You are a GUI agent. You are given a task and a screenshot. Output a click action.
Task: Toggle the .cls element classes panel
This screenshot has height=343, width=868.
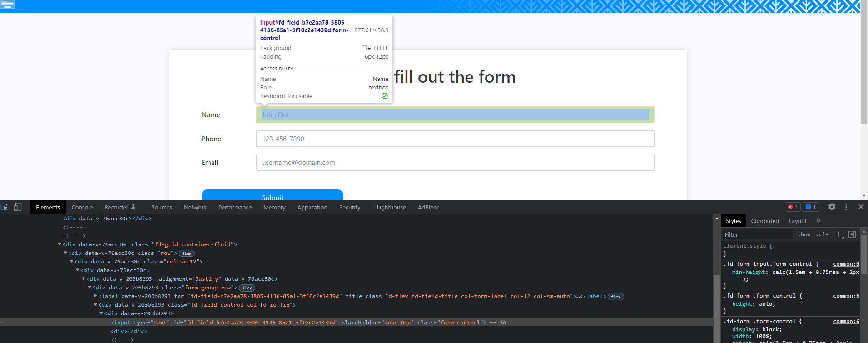[823, 234]
